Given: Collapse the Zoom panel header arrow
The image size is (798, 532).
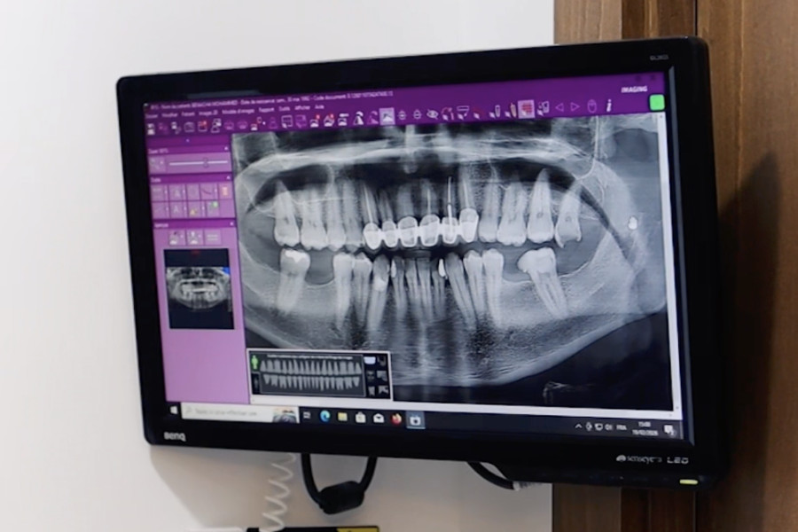Looking at the screenshot, I should (226, 149).
